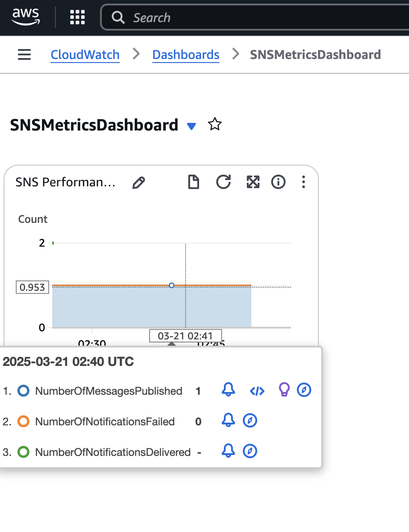
Task: Open compass explorer icon for NumberOfNotificationsFailed
Action: 250,421
